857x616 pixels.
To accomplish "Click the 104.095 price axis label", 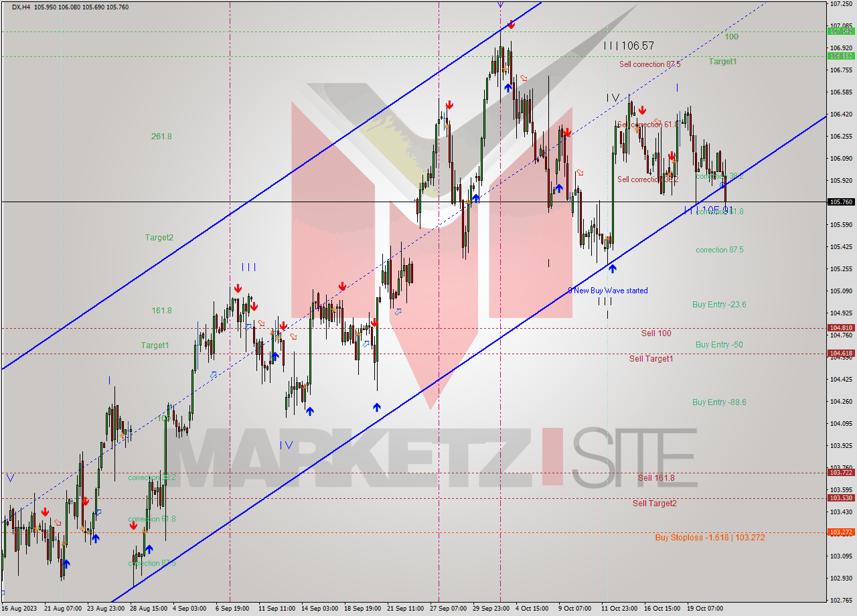I will [841, 424].
